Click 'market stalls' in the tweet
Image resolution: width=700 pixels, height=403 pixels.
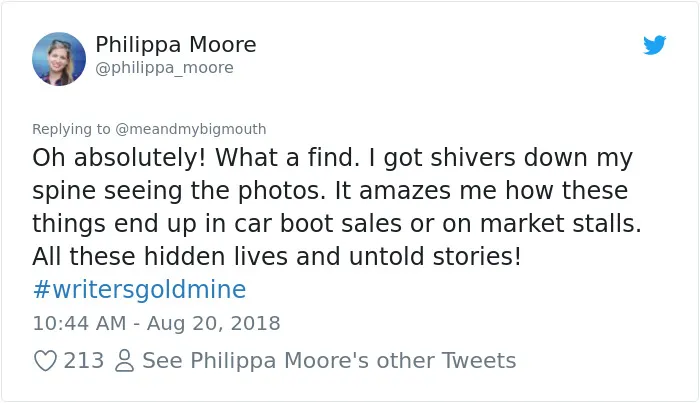560,223
